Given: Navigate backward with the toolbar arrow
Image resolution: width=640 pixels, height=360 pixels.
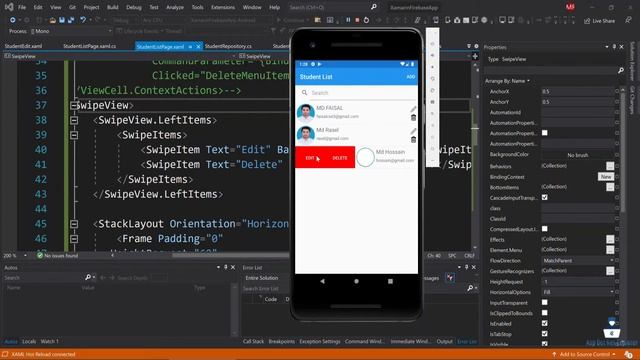Looking at the screenshot, I should tap(13, 20).
